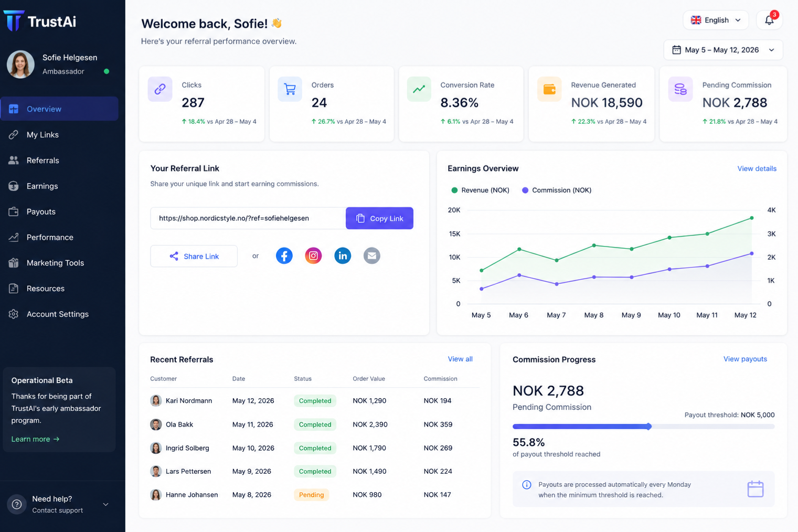Image resolution: width=798 pixels, height=532 pixels.
Task: Click the Completed badge for Kari Nordmann
Action: [x=315, y=401]
